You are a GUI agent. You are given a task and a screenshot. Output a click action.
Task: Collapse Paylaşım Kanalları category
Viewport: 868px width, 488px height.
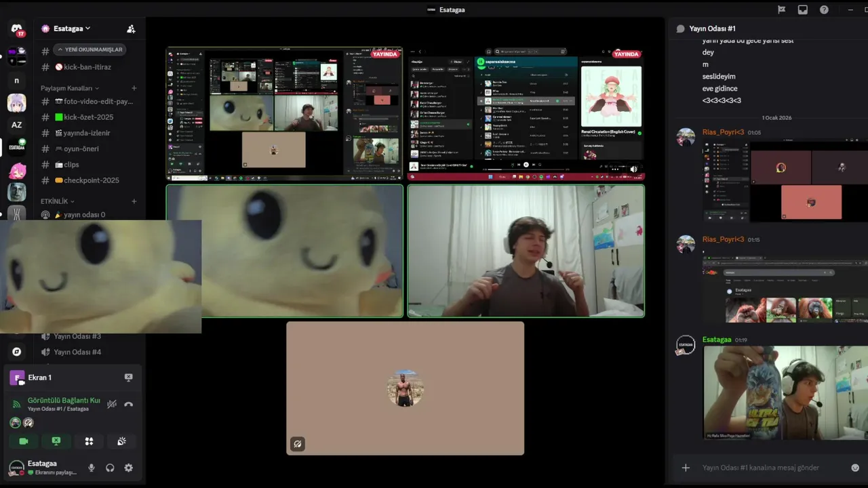(70, 88)
